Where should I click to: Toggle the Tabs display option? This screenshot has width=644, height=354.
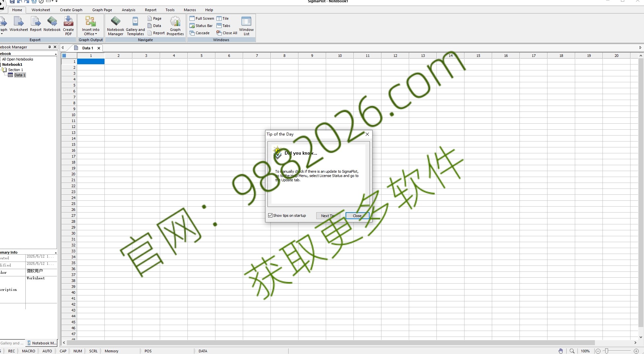[223, 26]
